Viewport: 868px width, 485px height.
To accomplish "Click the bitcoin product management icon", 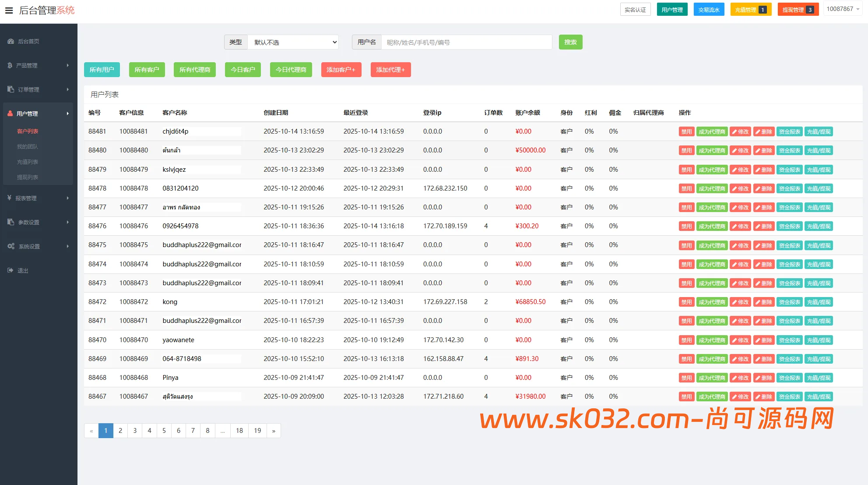I will click(10, 65).
